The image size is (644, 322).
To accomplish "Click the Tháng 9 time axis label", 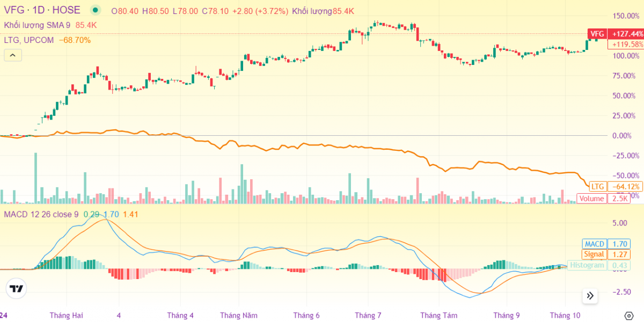I will pyautogui.click(x=507, y=316).
